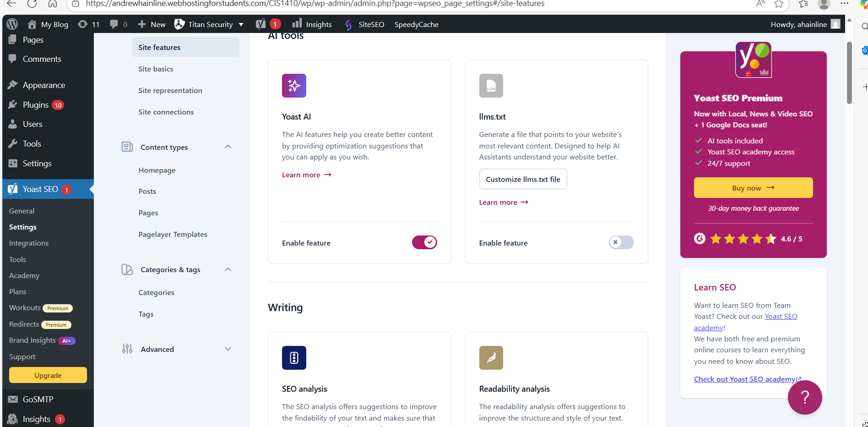Open the comments bubble in the toolbar
This screenshot has width=868, height=427.
(114, 24)
